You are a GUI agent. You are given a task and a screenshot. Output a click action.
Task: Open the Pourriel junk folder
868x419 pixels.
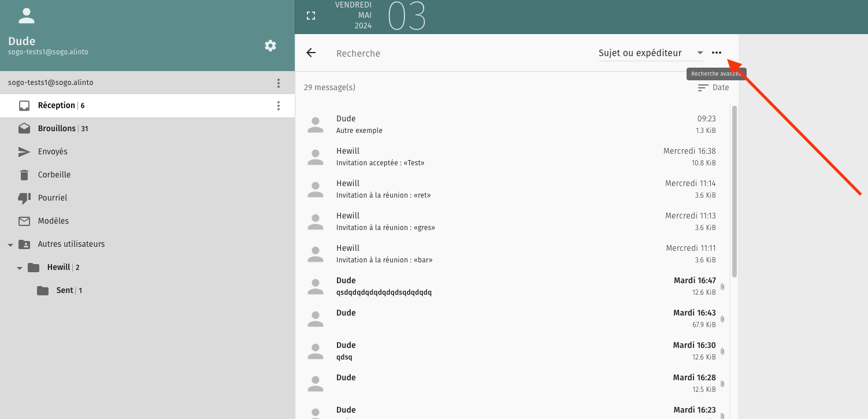pyautogui.click(x=53, y=198)
